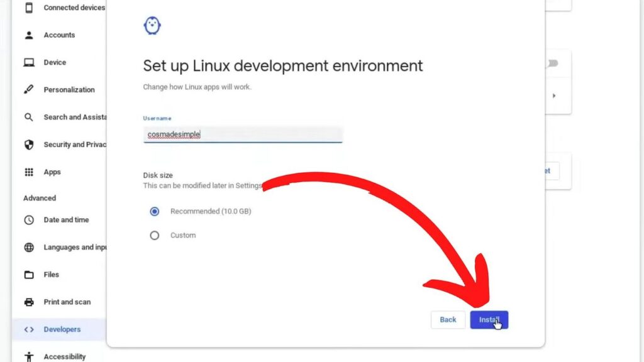Screen dimensions: 644x362
Task: Click the Username input field
Action: tap(243, 134)
